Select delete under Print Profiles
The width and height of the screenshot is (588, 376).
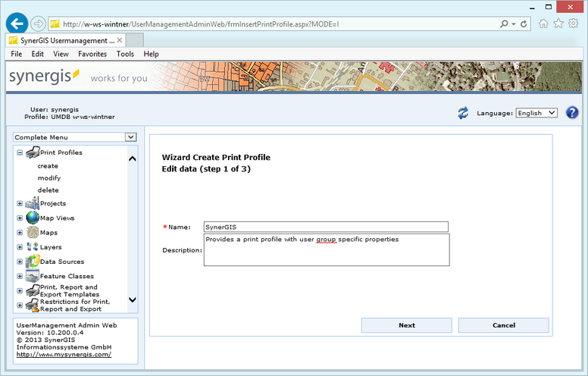48,190
